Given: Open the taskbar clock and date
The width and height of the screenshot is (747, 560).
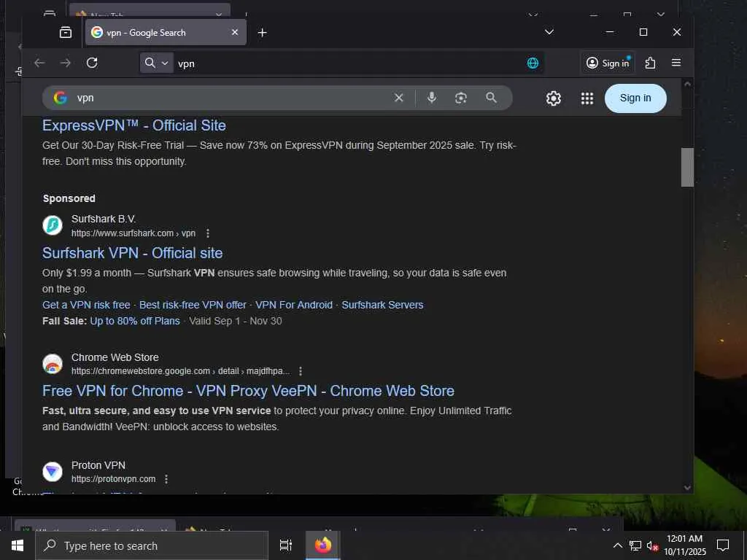Looking at the screenshot, I should click(684, 545).
